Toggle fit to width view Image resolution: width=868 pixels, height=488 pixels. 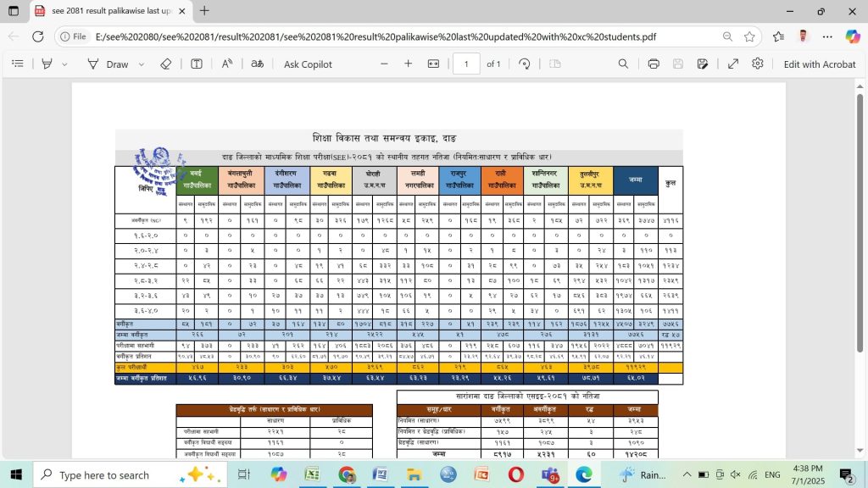click(433, 64)
